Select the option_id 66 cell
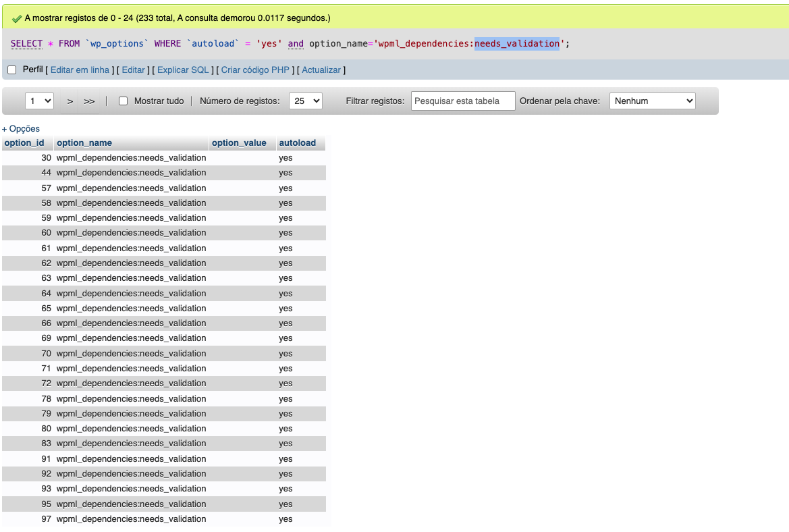789x532 pixels. tap(28, 323)
